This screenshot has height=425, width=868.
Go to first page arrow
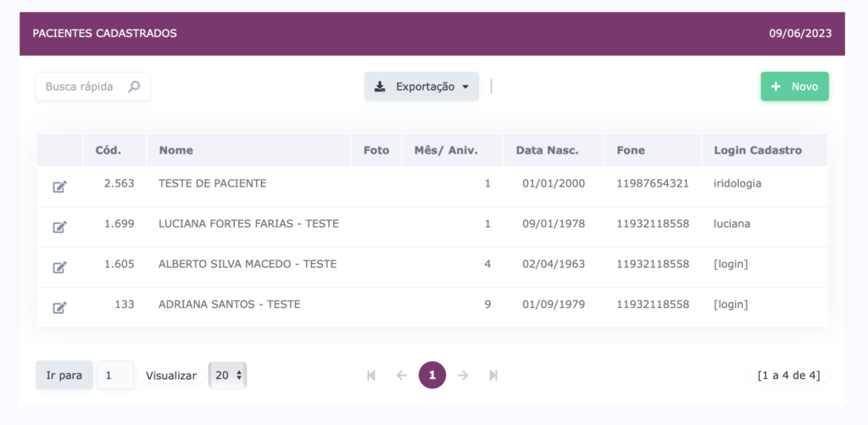click(x=371, y=375)
